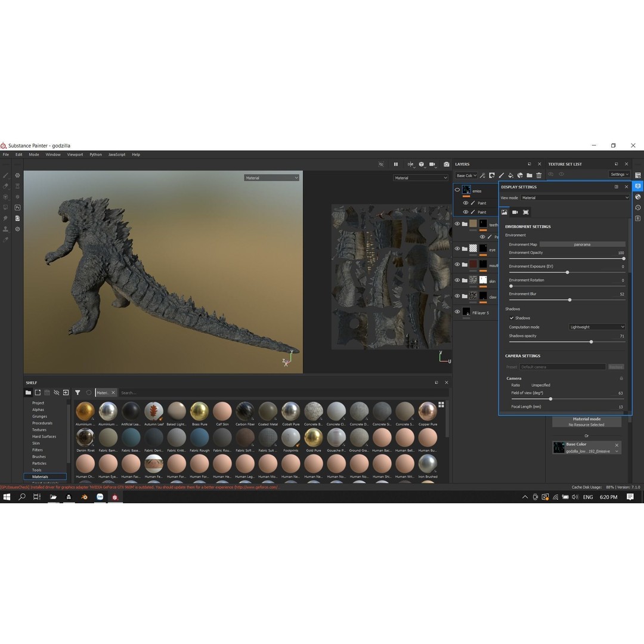Select the Skin category in shelf

pyautogui.click(x=36, y=443)
